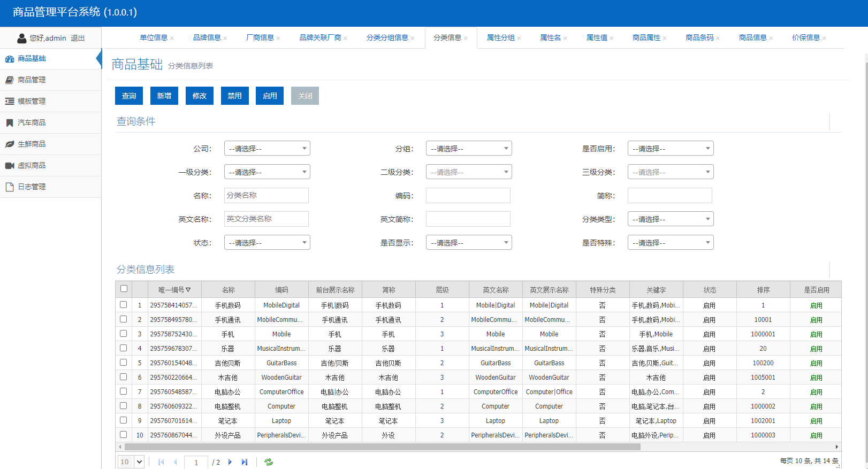
Task: Close the 品牌关联厂商 tab with its x
Action: pyautogui.click(x=346, y=38)
